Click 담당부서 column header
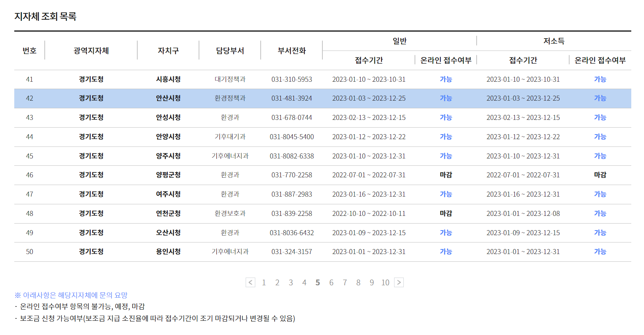 230,51
